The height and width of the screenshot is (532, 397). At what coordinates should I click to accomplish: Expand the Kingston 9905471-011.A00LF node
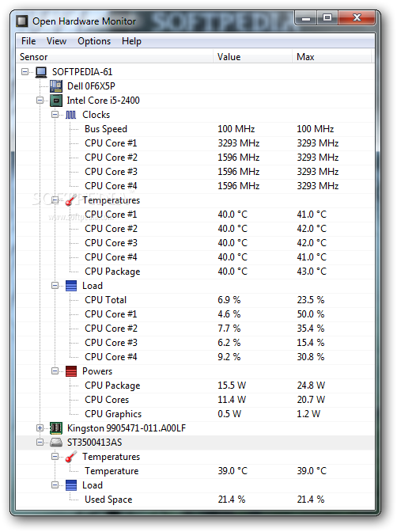[40, 428]
